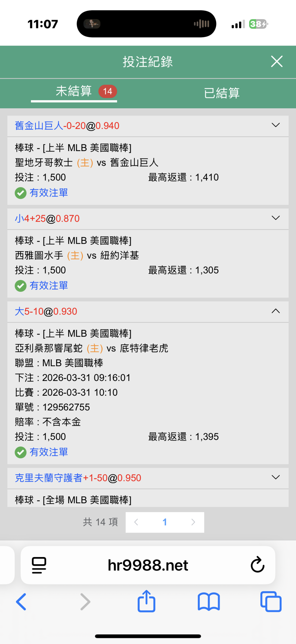Image resolution: width=296 pixels, height=644 pixels.
Task: Open Safari bookmarks
Action: click(x=209, y=602)
